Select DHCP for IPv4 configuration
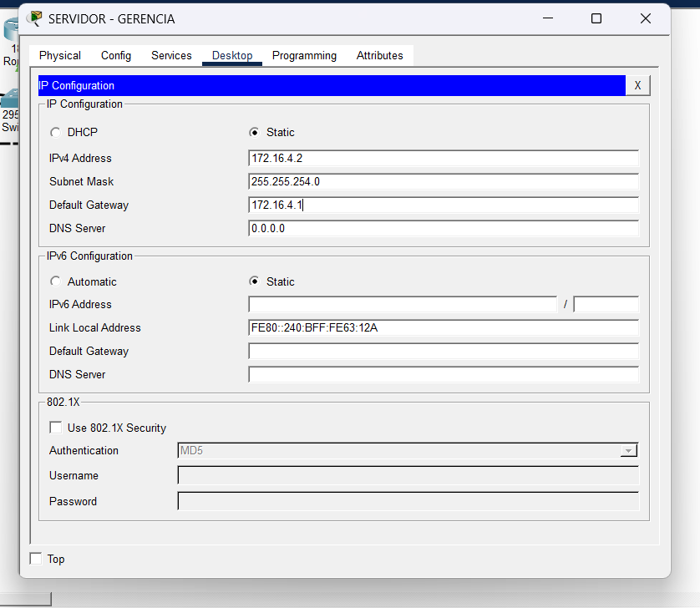The image size is (700, 608). click(55, 132)
